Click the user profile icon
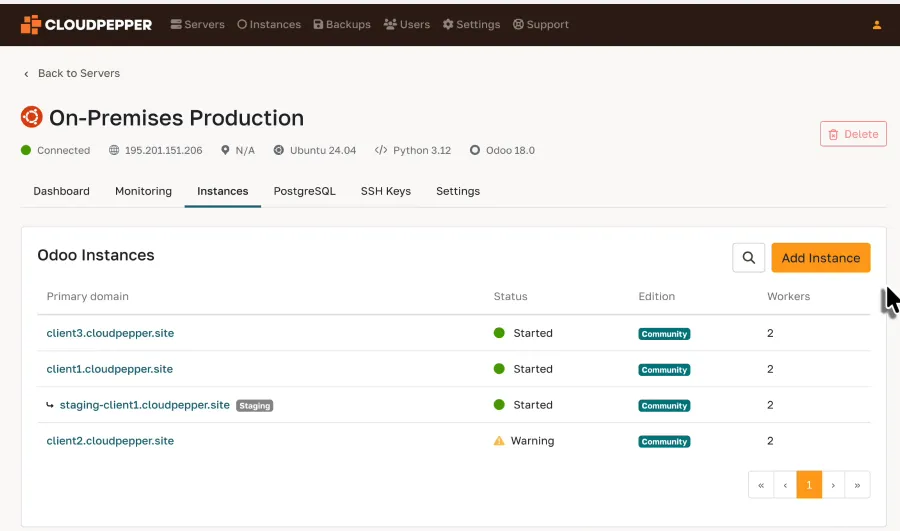The image size is (900, 531). [x=877, y=25]
